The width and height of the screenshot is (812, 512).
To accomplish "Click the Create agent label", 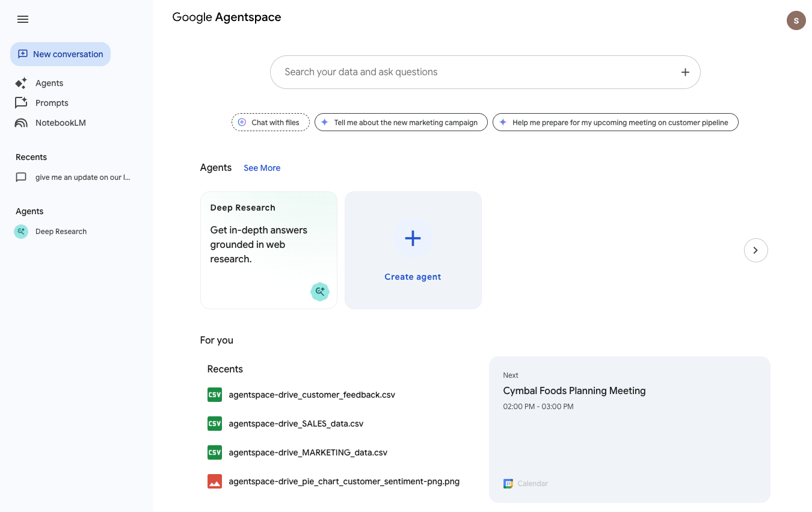I will pos(413,277).
